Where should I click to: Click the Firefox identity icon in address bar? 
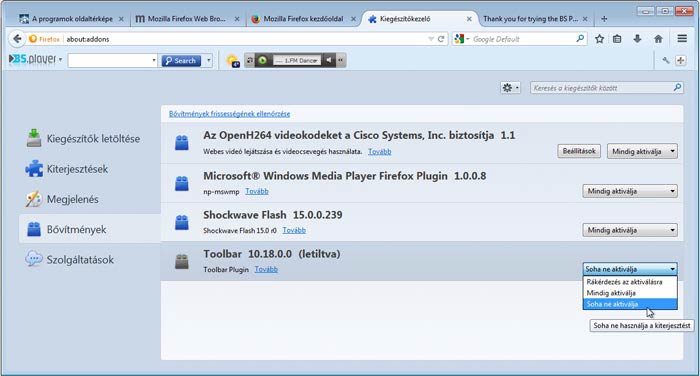[x=33, y=39]
